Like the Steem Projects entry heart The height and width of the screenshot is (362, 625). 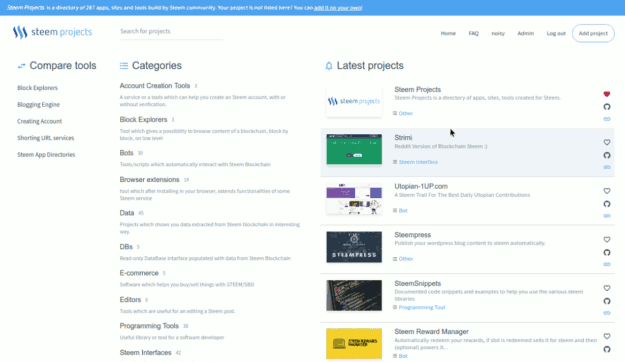click(607, 94)
